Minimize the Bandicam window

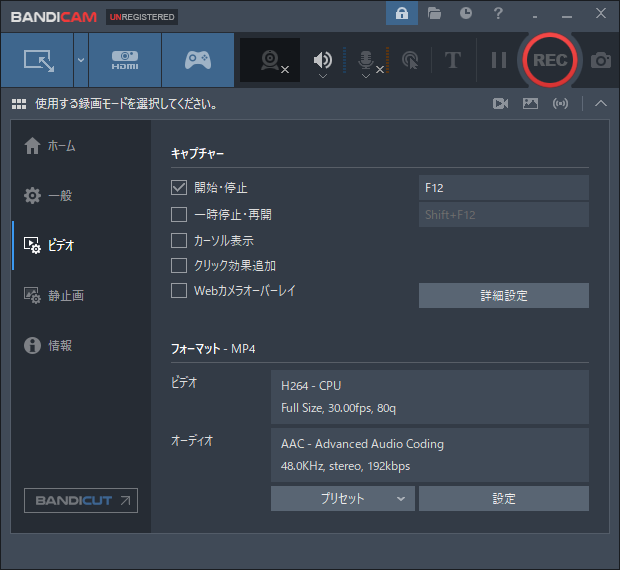pos(567,17)
